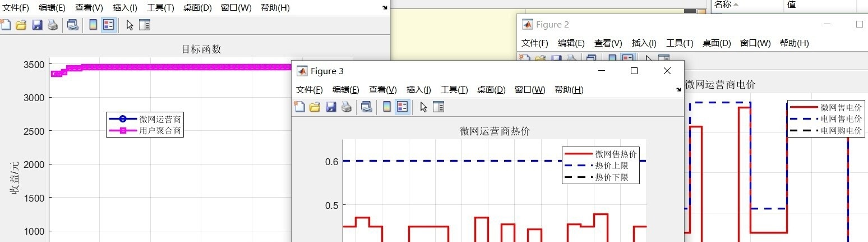Insert colorbar in leftmost figure toolbar
868x242 pixels.
tap(93, 25)
